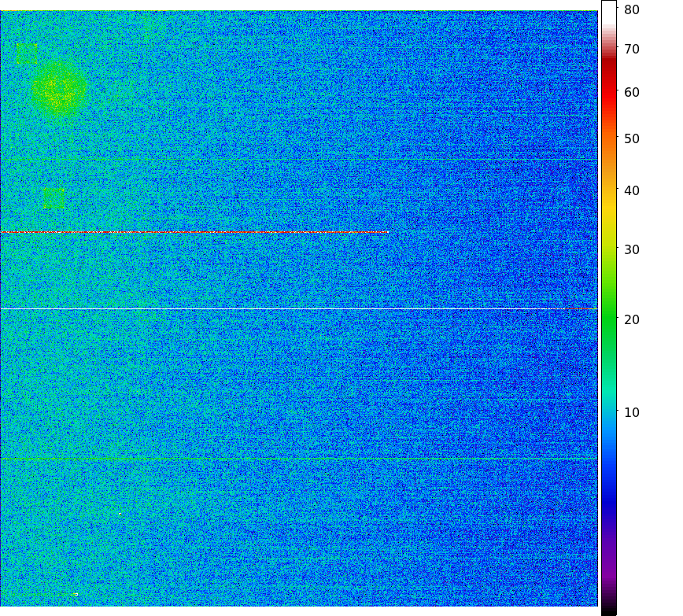This screenshot has height=616, width=683.
Task: Click the colorbar tick label 50
Action: (631, 138)
